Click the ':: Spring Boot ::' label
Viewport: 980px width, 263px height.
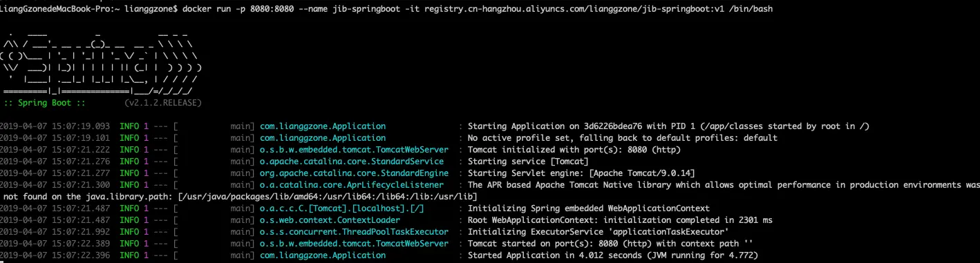pos(44,103)
